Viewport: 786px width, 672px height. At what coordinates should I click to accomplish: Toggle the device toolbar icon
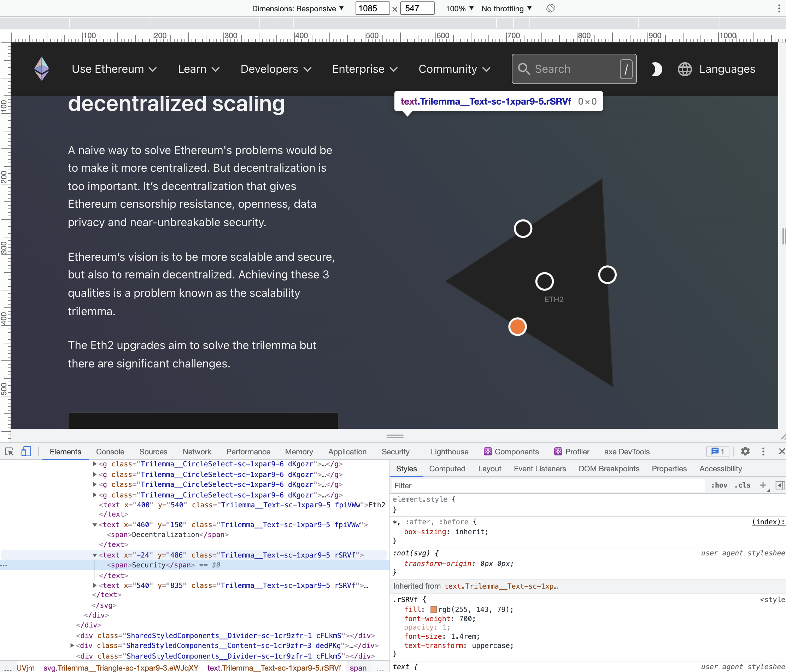[26, 451]
